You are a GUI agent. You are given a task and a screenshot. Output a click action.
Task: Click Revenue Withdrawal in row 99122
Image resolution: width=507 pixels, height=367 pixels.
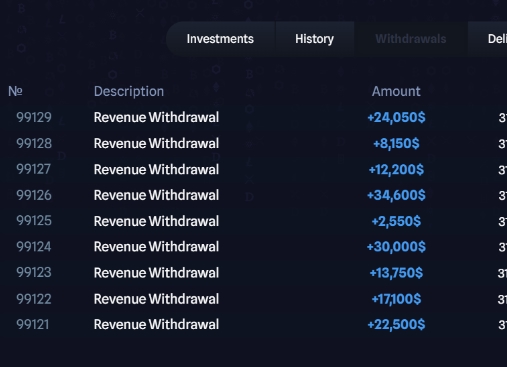click(x=156, y=299)
